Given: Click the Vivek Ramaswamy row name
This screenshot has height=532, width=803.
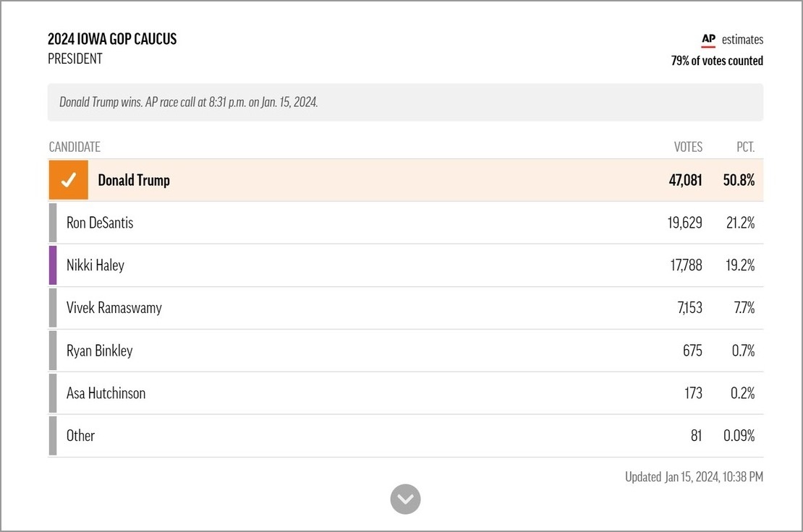Looking at the screenshot, I should (114, 307).
